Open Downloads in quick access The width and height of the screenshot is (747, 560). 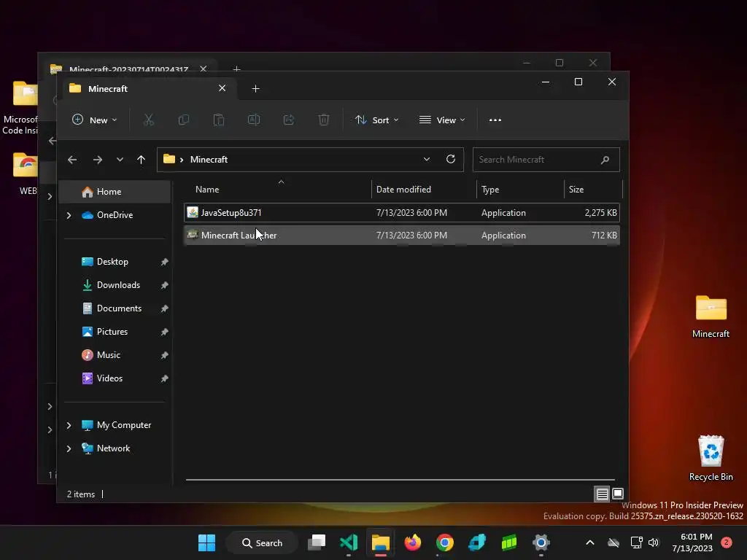119,285
